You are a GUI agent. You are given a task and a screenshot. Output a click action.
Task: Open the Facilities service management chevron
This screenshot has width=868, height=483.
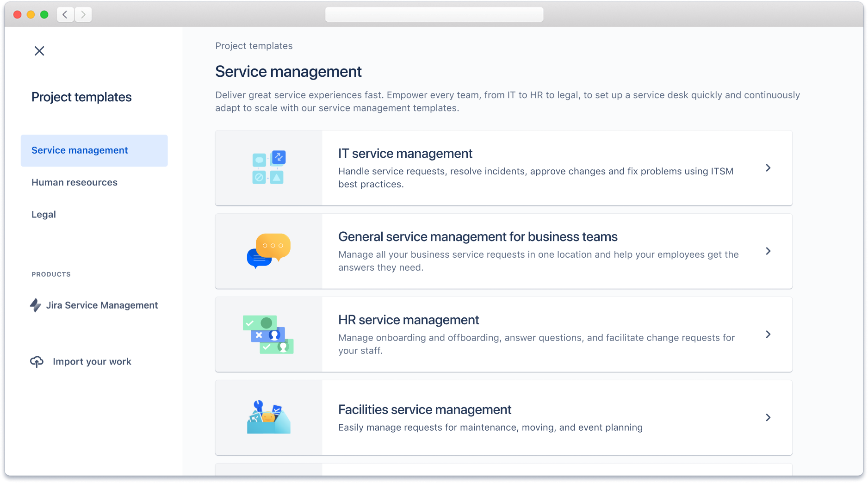point(768,417)
